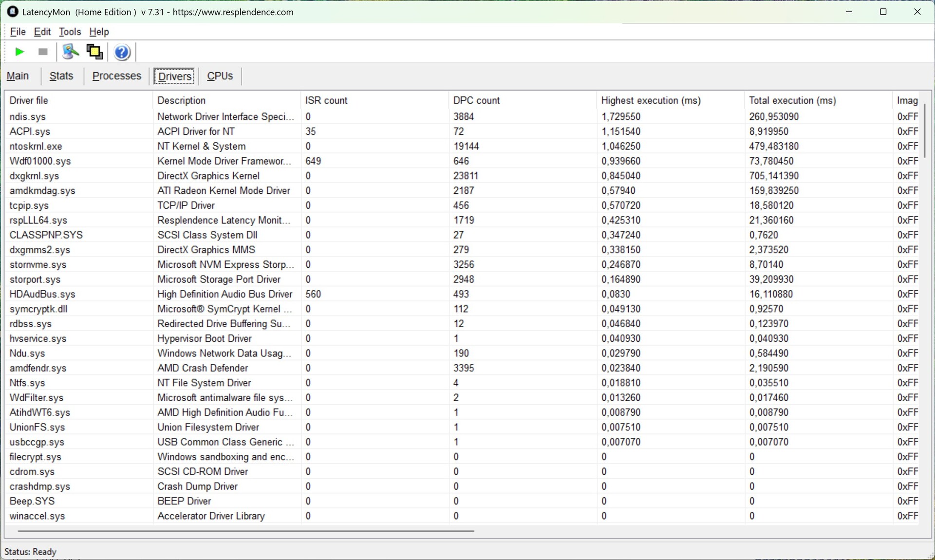Image resolution: width=935 pixels, height=560 pixels.
Task: Switch to the Main tab
Action: click(x=18, y=76)
